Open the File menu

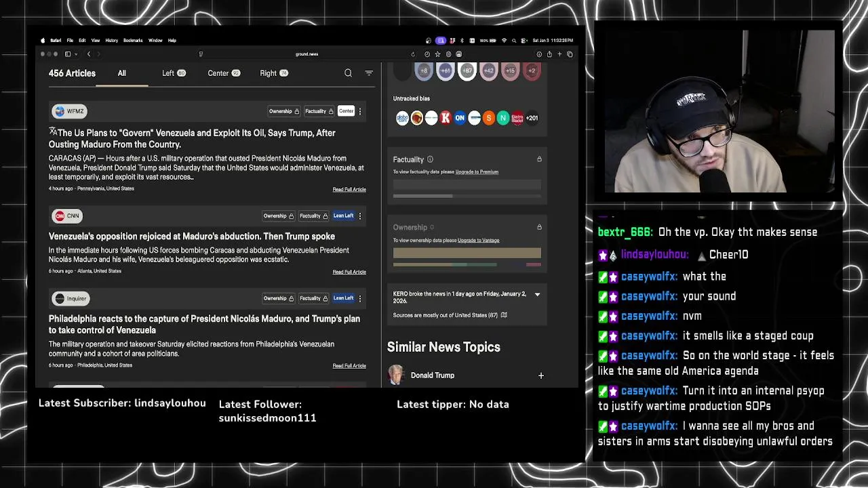tap(70, 41)
